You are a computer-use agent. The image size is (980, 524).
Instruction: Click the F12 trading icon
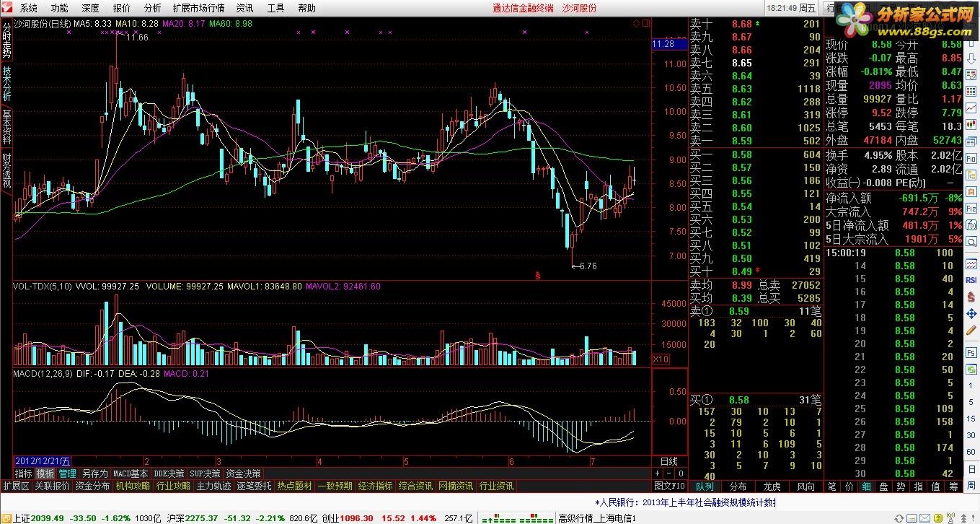(971, 209)
